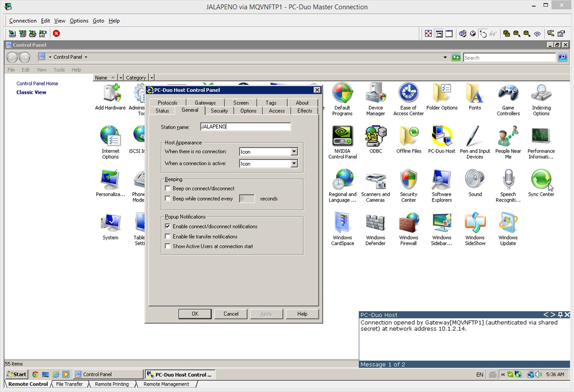574x392 pixels.
Task: Enable Beep on connect/disconnect checkbox
Action: coord(168,188)
